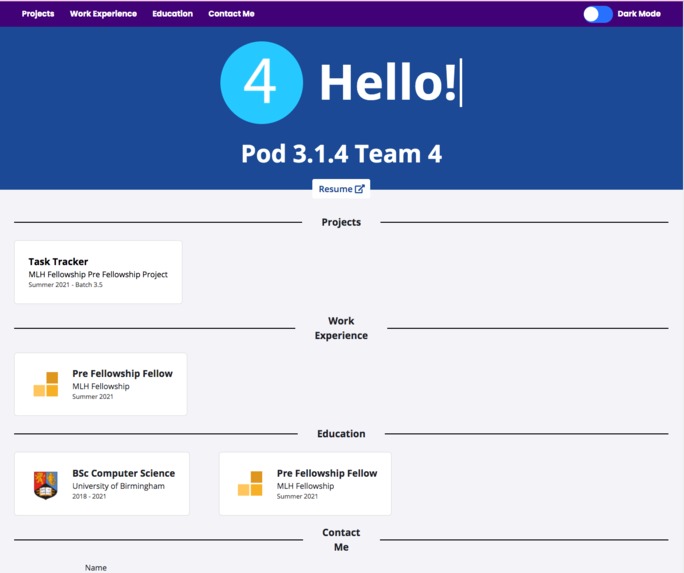The image size is (684, 573).
Task: Click University of Birmingham crest icon
Action: (46, 484)
